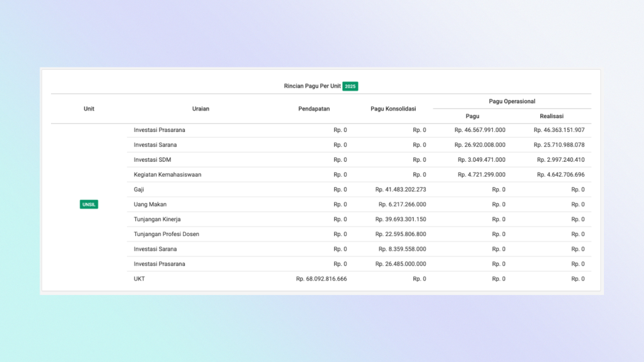Select the Tunjangan Profesi Dosen row label
Image resolution: width=644 pixels, height=362 pixels.
coord(166,234)
